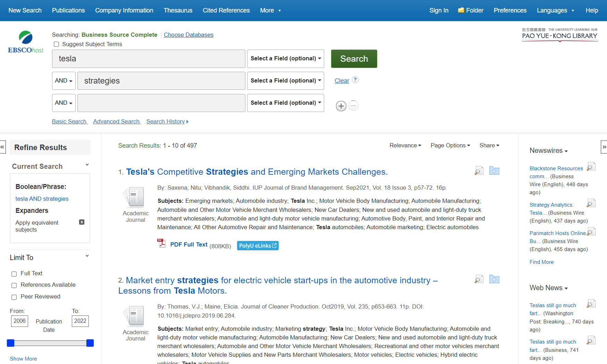This screenshot has width=607, height=364.
Task: Click the Pao Yue-Kong Library logo
Action: 560,35
